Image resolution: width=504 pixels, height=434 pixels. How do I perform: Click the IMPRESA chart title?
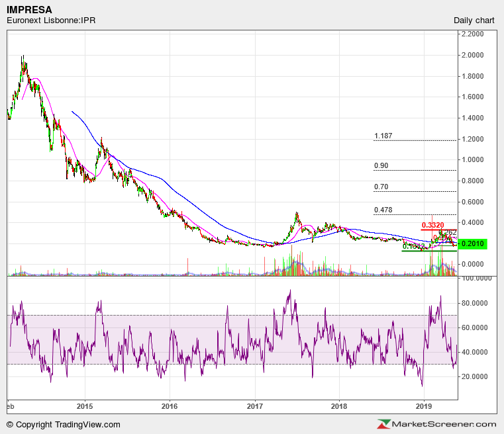[x=29, y=10]
